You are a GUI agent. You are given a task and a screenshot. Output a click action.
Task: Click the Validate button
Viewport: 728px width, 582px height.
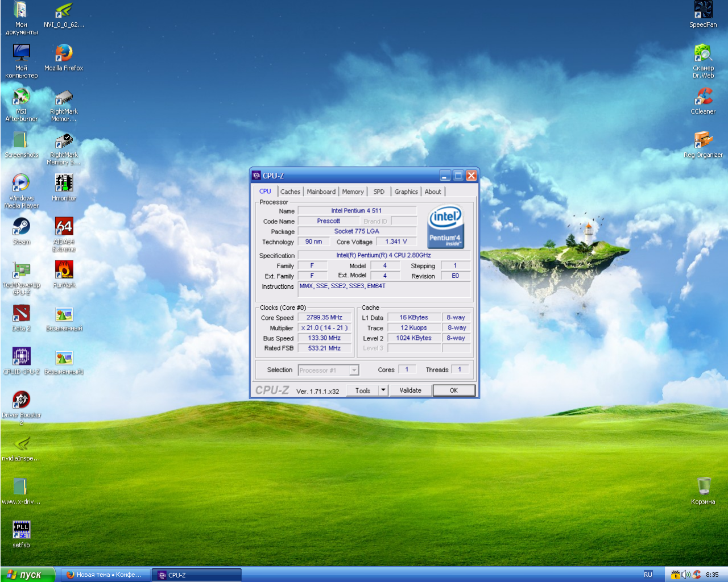click(x=410, y=390)
